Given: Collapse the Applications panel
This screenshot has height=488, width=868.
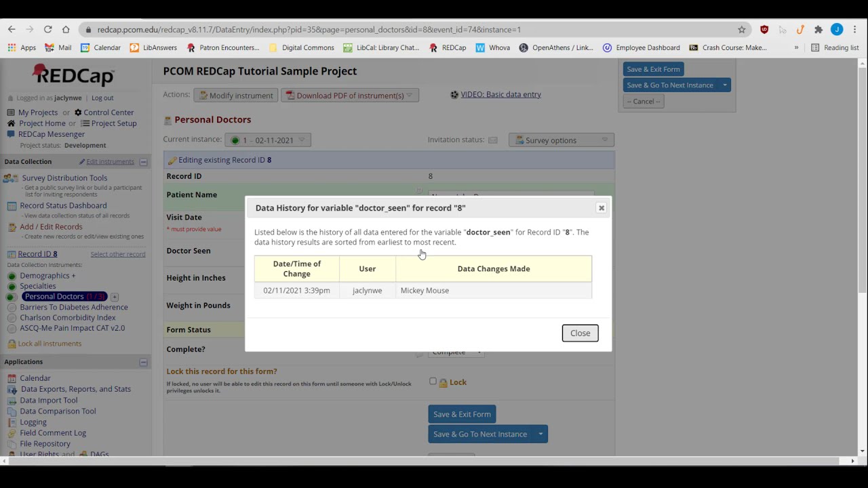Looking at the screenshot, I should (143, 362).
